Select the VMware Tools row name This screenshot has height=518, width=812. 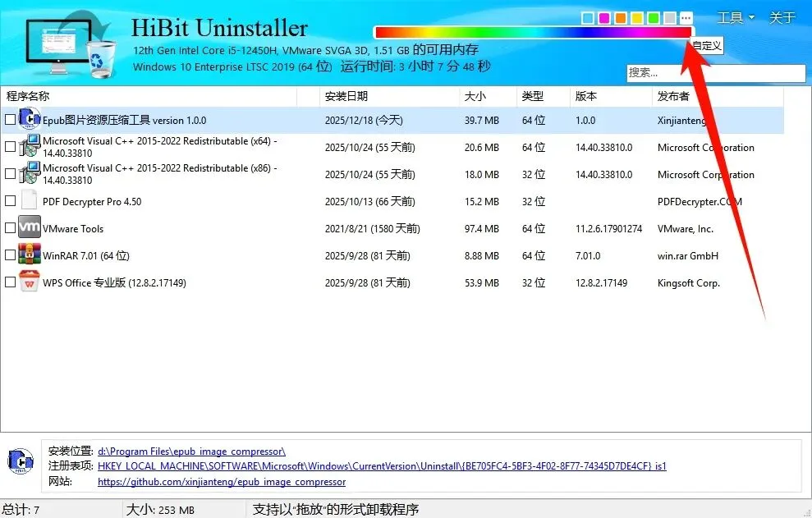pyautogui.click(x=73, y=229)
